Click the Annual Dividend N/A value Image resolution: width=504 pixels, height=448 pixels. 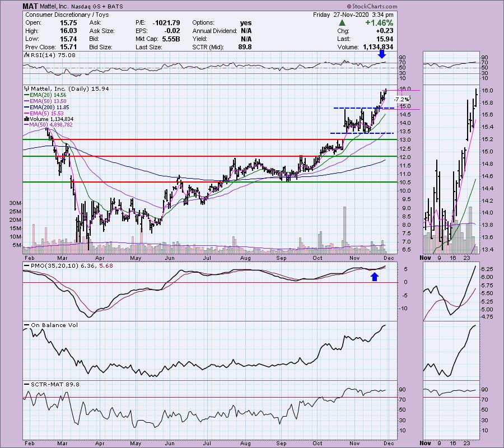pyautogui.click(x=246, y=31)
